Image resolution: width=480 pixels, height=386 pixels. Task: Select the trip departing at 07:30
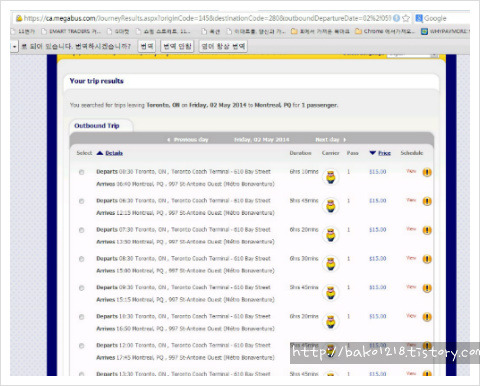[81, 230]
